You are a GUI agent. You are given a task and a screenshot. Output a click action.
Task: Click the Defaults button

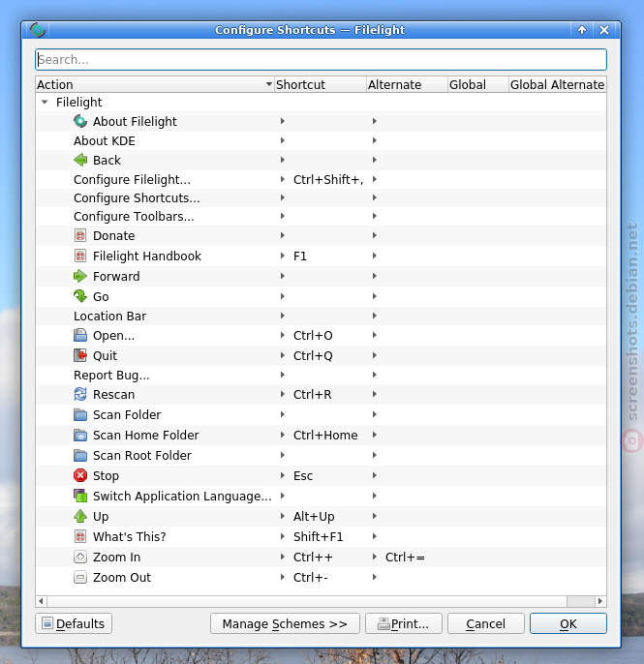(x=74, y=623)
